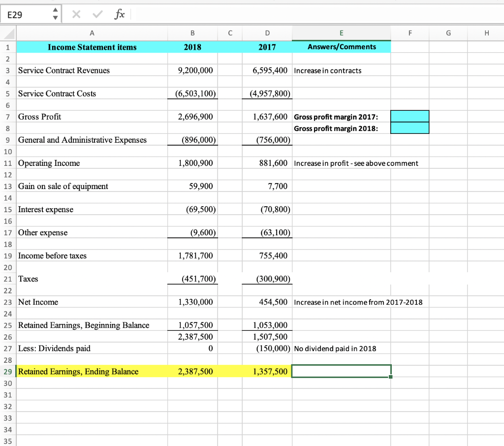Select column B header

[x=192, y=33]
